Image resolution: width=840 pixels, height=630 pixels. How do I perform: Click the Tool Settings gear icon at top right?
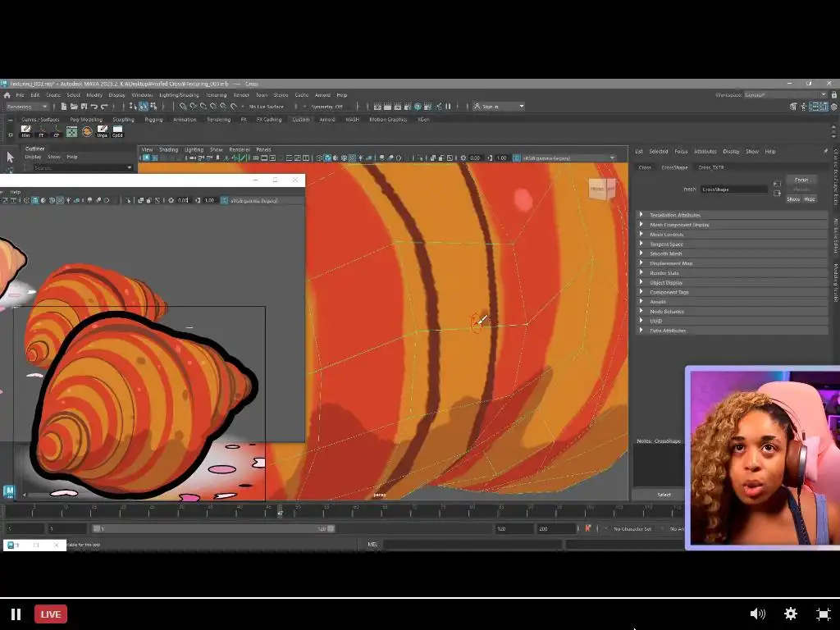point(834,107)
